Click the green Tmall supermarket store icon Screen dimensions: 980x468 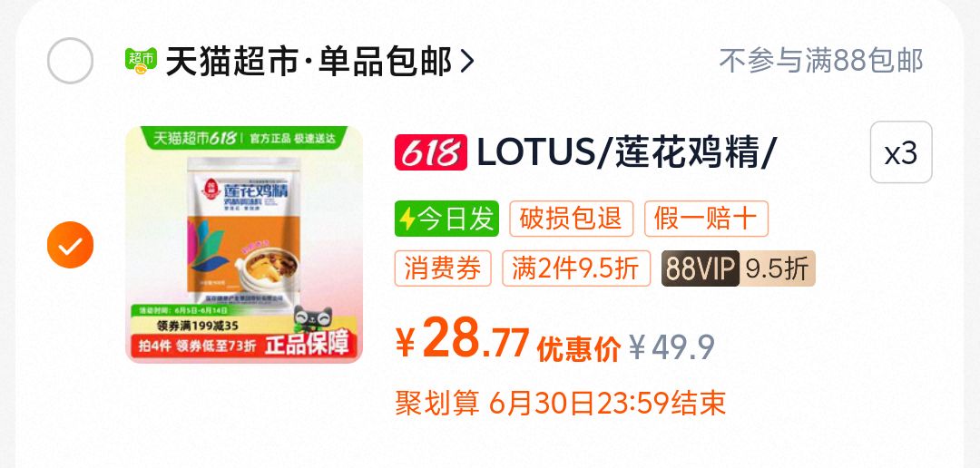pos(141,62)
